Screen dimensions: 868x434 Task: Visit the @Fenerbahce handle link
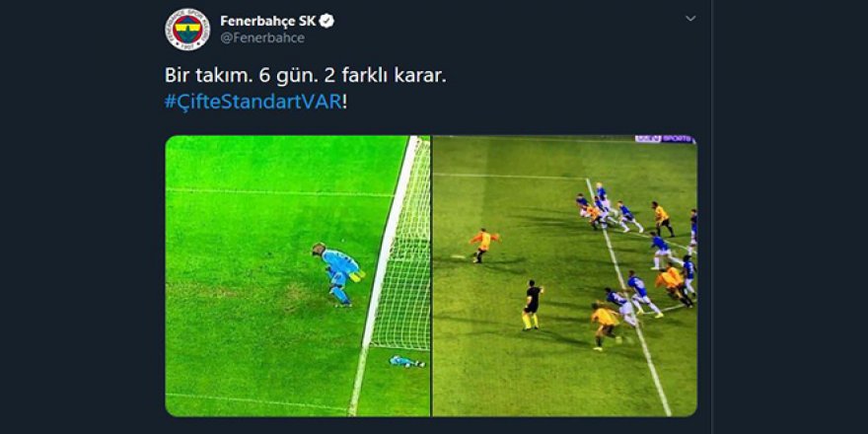coord(262,38)
